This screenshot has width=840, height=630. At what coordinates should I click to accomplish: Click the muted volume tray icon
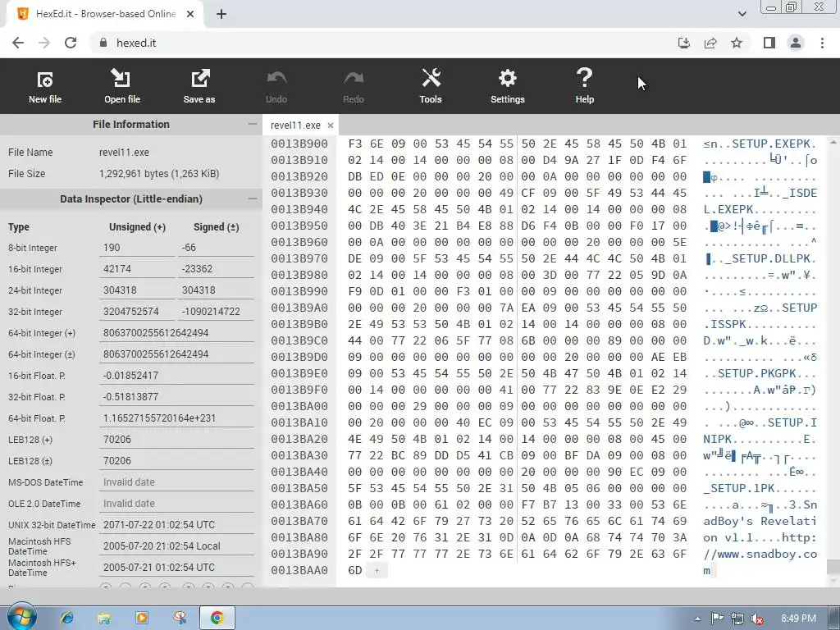coord(757,619)
